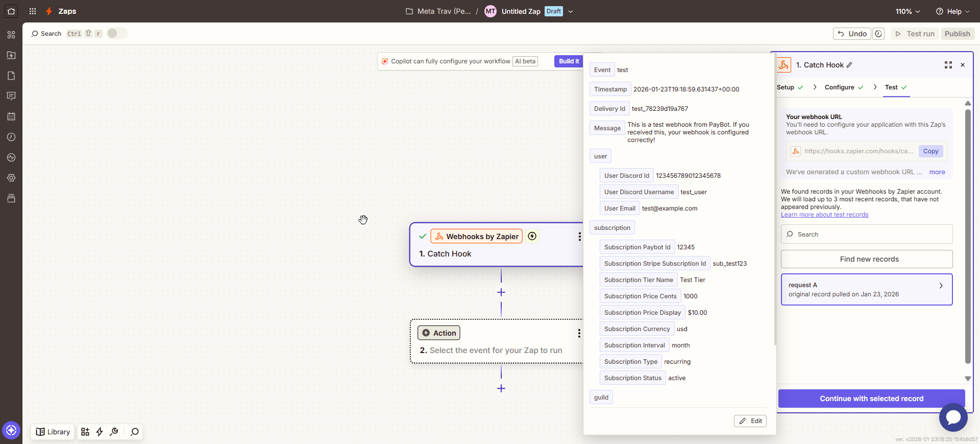The image size is (980, 444).
Task: Open the 110% zoom level dropdown
Action: click(908, 11)
